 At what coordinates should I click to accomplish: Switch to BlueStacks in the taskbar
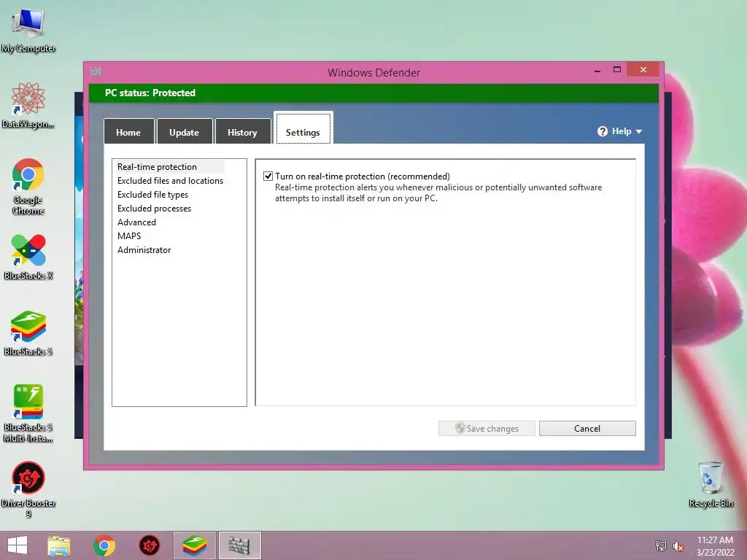[194, 545]
